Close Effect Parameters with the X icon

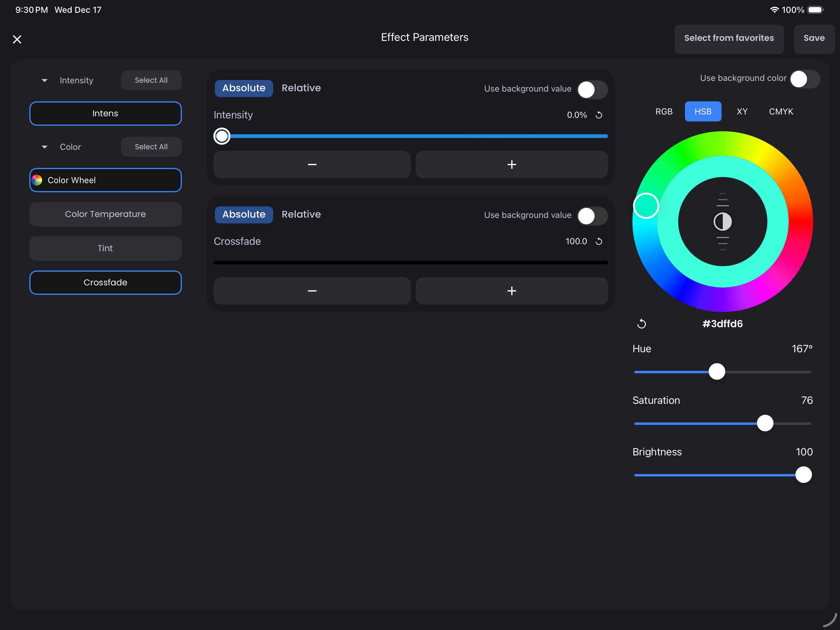(17, 39)
